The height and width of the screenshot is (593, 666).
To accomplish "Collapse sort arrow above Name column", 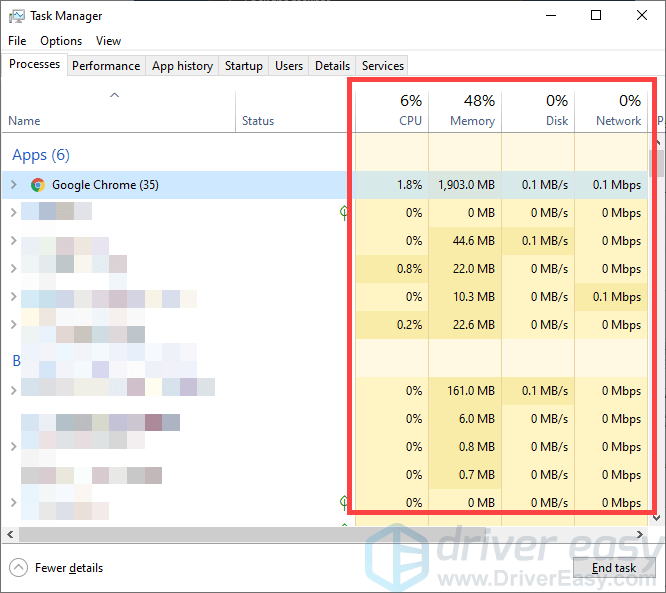I will (x=115, y=95).
